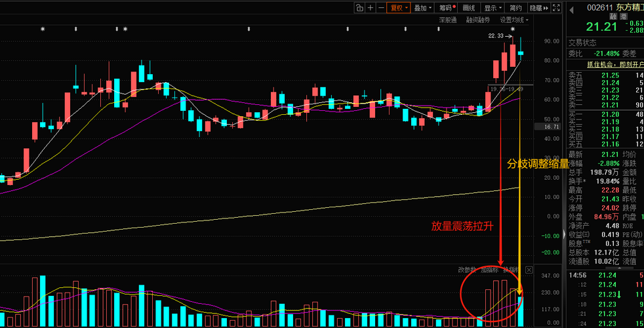Click 改参数 to change indicator parameters
The height and width of the screenshot is (328, 644).
(467, 270)
